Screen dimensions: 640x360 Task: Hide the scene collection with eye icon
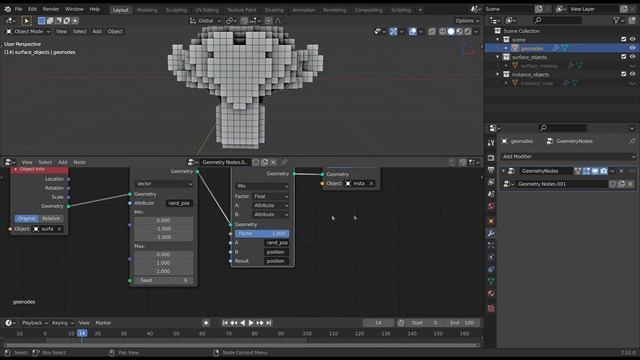coord(633,39)
